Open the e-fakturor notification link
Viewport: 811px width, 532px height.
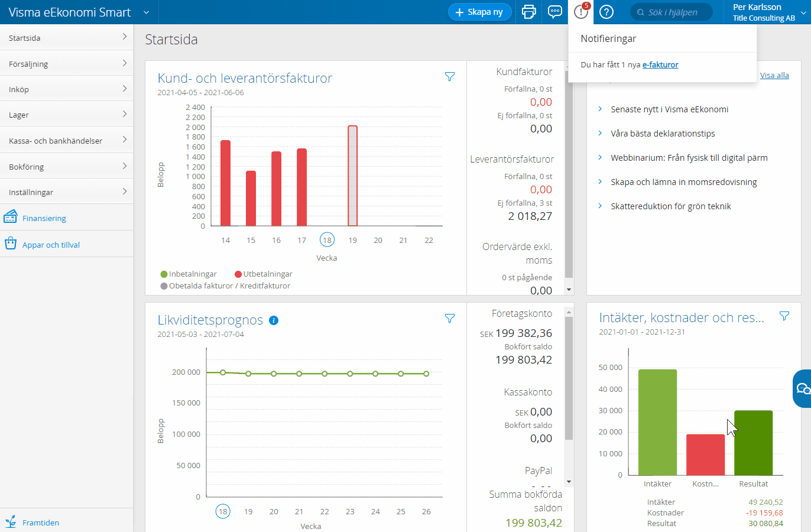coord(660,65)
